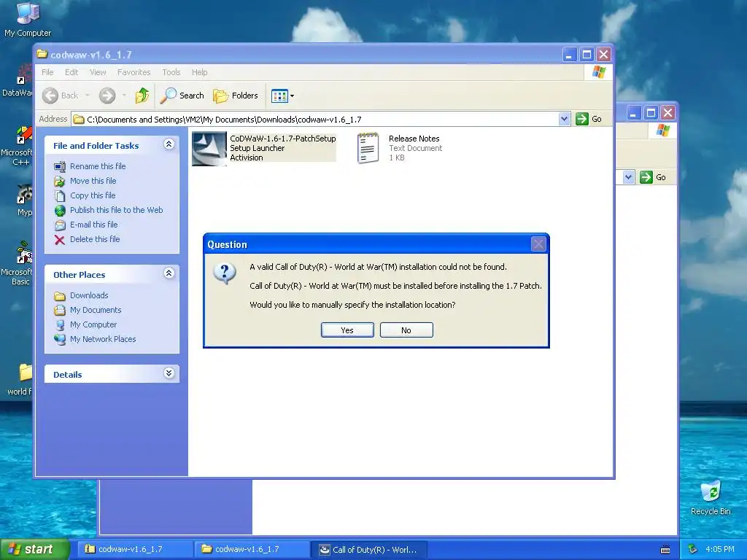
Task: Click the keyboard tray icon
Action: click(665, 550)
